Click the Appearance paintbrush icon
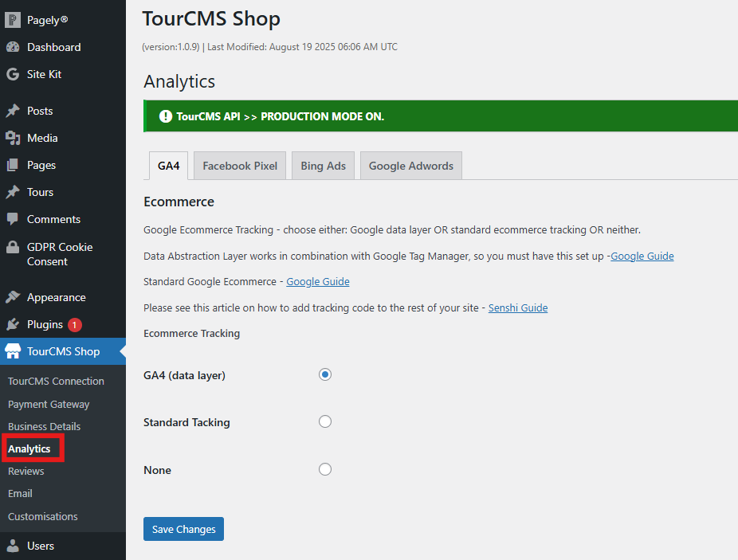Image resolution: width=738 pixels, height=560 pixels. pos(13,297)
